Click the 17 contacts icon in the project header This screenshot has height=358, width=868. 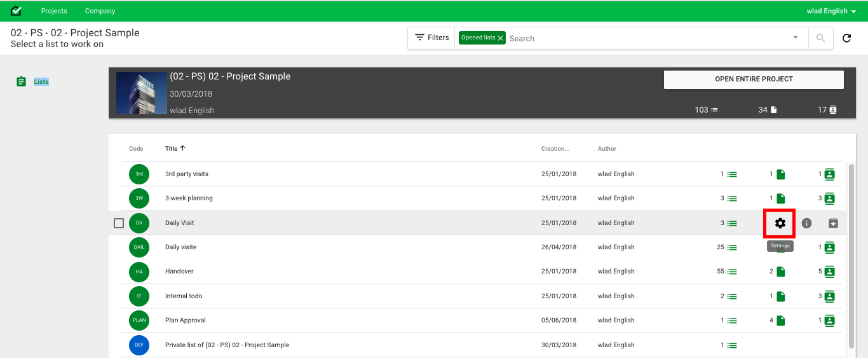pyautogui.click(x=833, y=110)
